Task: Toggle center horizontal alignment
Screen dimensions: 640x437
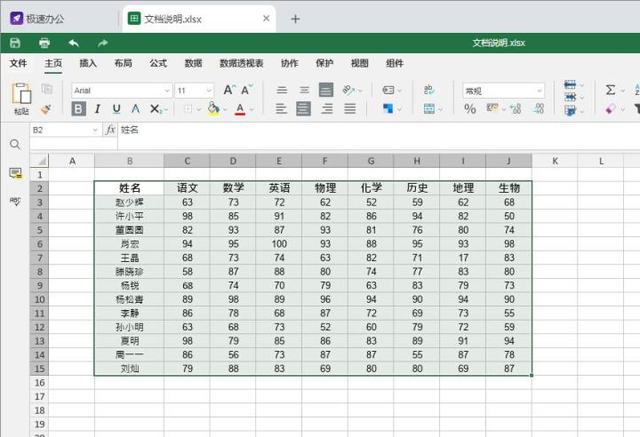Action: [303, 109]
